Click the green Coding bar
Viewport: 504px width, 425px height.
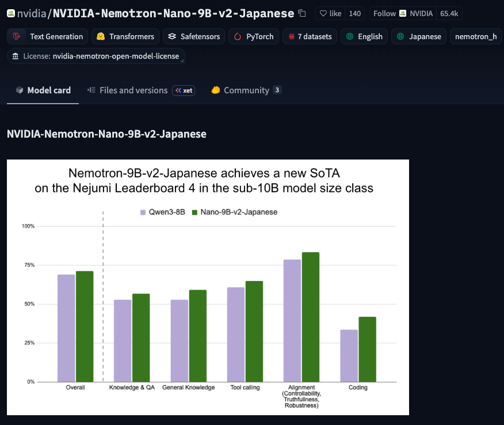[368, 350]
